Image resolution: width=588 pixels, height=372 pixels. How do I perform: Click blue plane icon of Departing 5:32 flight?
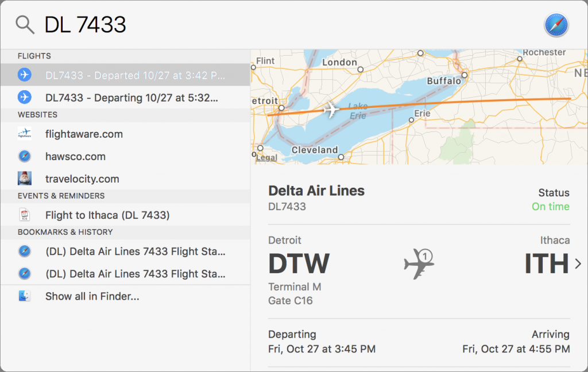pyautogui.click(x=25, y=98)
